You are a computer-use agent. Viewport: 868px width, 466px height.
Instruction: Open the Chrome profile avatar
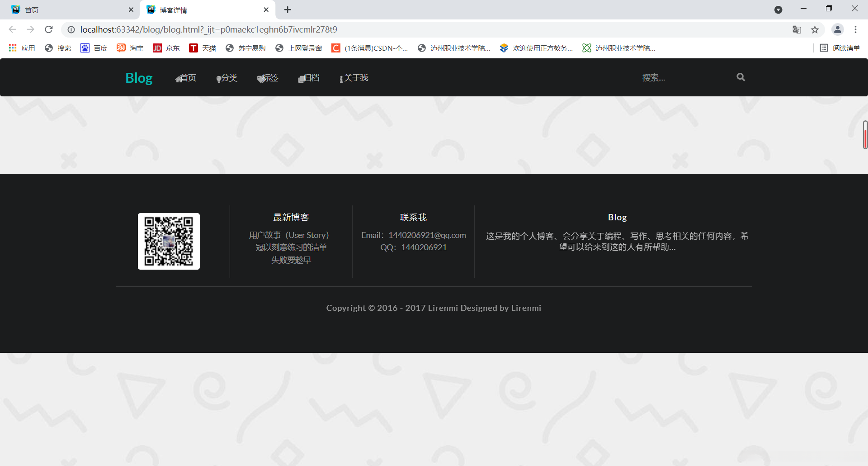click(838, 29)
